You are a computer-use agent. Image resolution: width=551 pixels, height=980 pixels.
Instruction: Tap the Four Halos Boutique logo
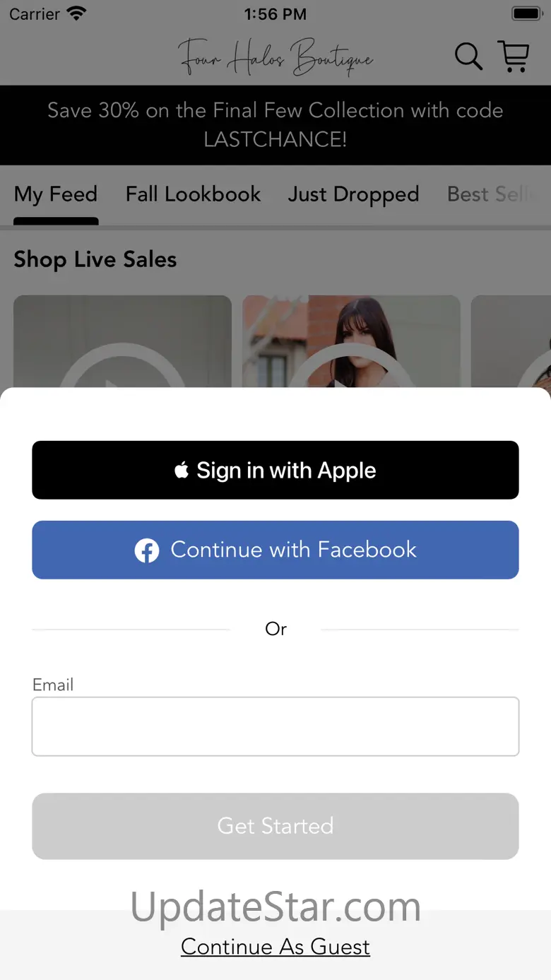click(x=275, y=57)
